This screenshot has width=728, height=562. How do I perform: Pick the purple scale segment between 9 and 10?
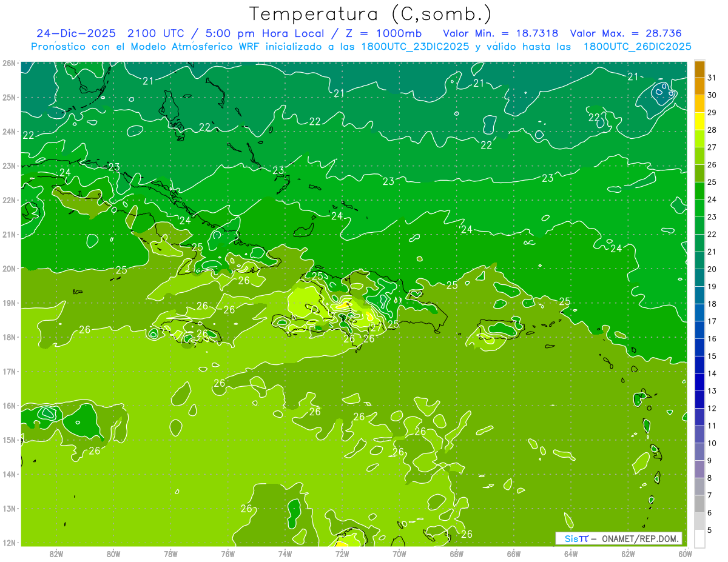(699, 452)
